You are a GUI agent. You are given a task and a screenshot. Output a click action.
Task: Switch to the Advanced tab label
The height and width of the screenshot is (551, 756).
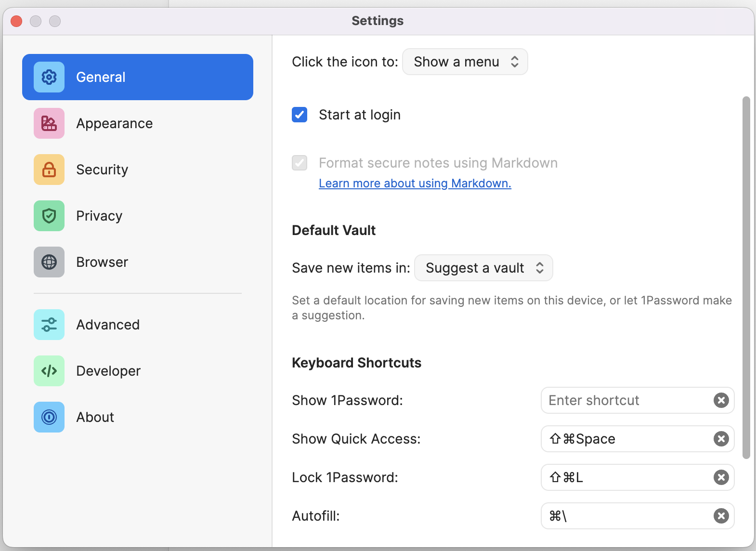108,325
